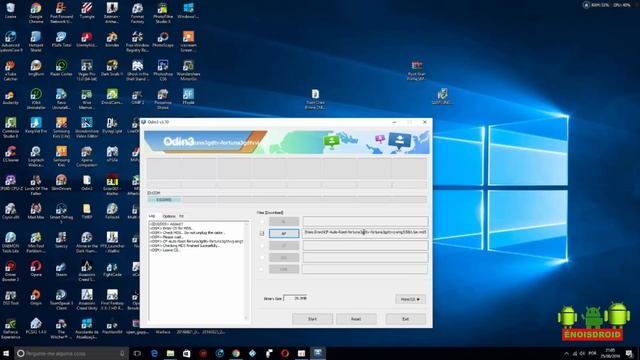Image resolution: width=640 pixels, height=360 pixels.
Task: Toggle the AP file checkbox in Odin
Action: coord(262,233)
